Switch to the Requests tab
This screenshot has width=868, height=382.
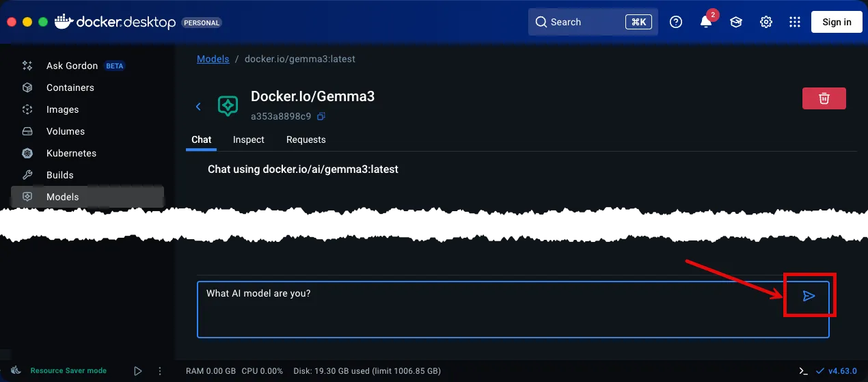306,139
